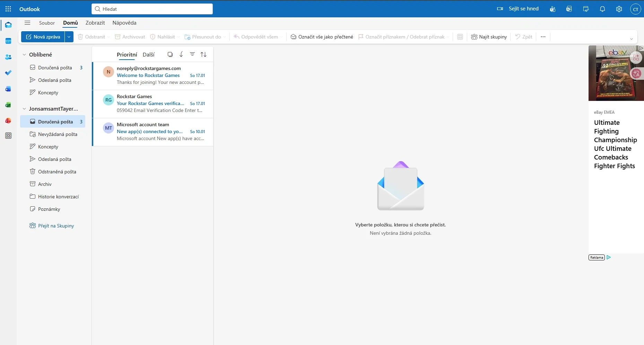This screenshot has height=345, width=644.
Task: Open the eBay UFC ad thumbnail
Action: click(616, 73)
